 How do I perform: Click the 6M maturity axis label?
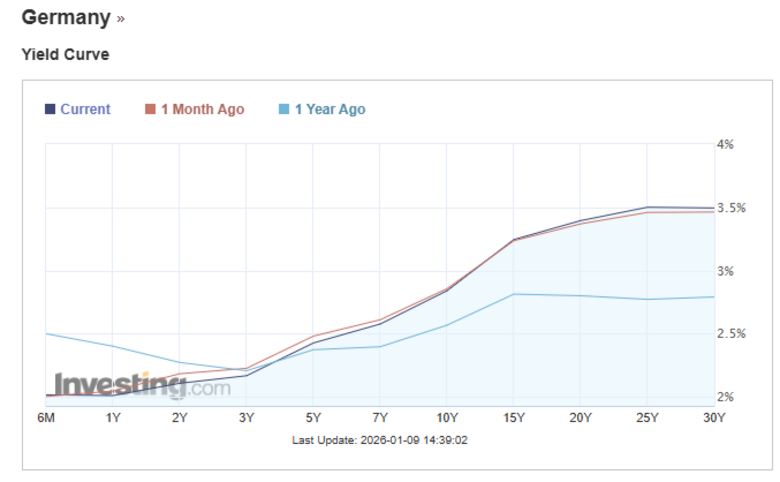(x=46, y=417)
